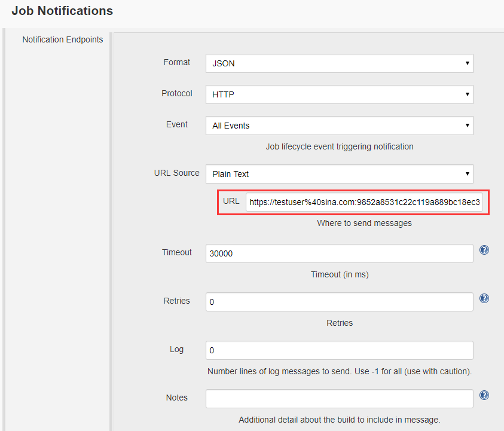Screen dimensions: 504x431
Task: Click the URL input field
Action: coord(365,203)
